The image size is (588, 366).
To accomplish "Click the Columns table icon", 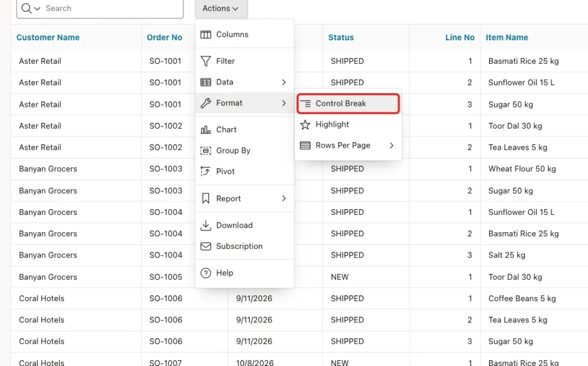I will [x=206, y=34].
